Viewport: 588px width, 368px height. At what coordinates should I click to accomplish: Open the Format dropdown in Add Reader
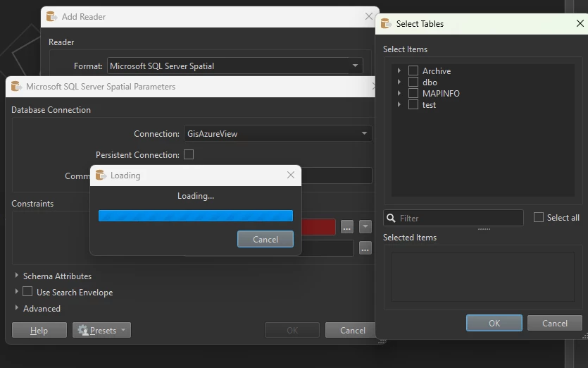[x=355, y=66]
